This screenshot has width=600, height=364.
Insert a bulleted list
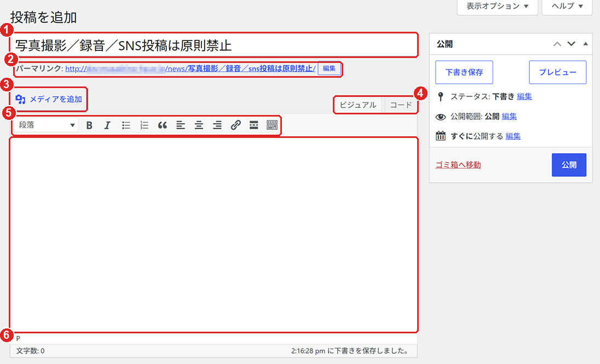[x=126, y=125]
